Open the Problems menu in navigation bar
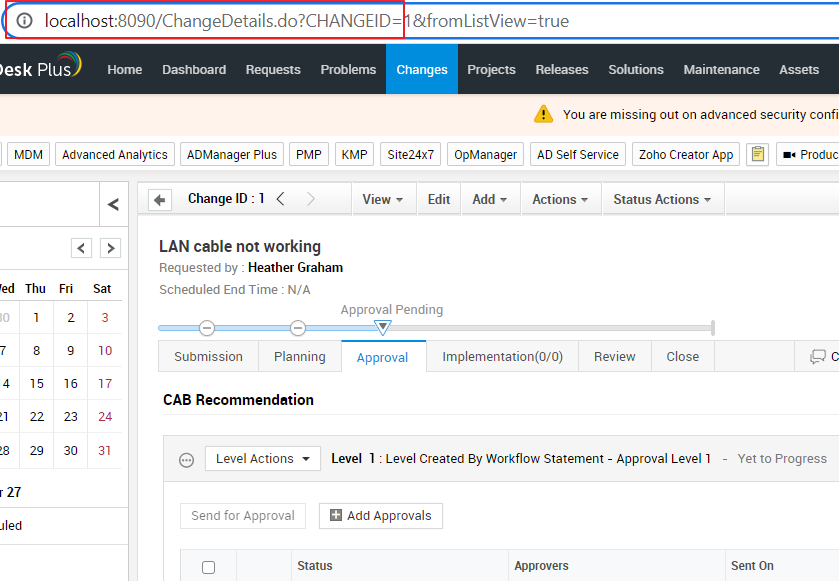The width and height of the screenshot is (839, 581). (348, 70)
